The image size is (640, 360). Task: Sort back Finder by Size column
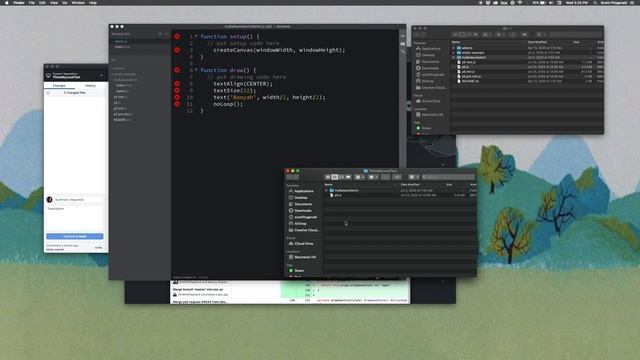pyautogui.click(x=576, y=42)
